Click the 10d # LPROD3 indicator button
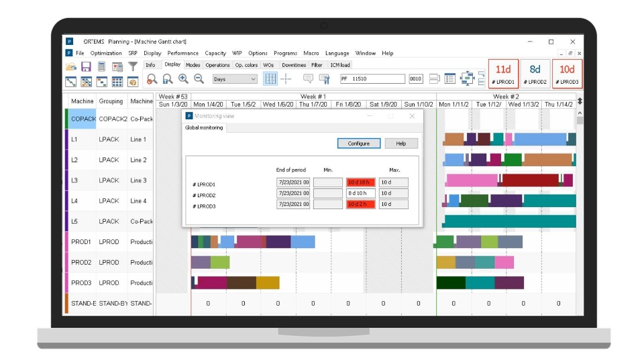The height and width of the screenshot is (362, 644). click(567, 74)
